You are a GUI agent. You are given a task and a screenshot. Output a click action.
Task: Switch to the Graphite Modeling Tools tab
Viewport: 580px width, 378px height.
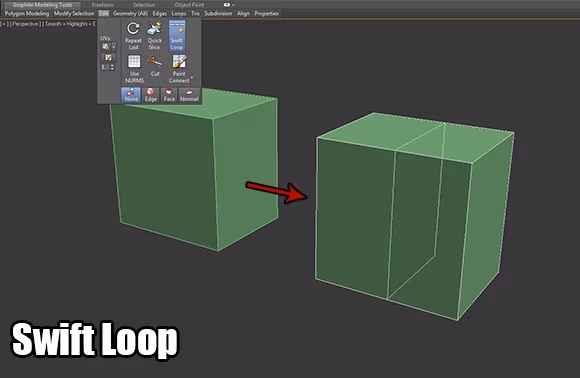point(42,5)
